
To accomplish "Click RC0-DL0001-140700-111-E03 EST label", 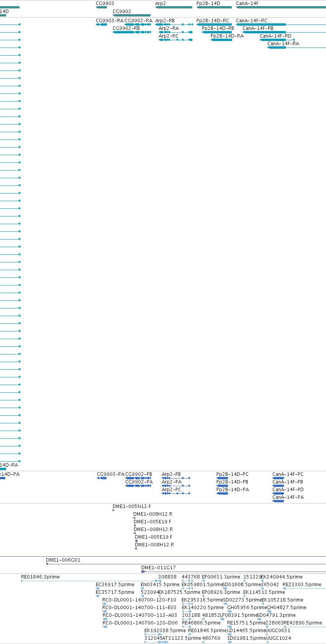I will click(139, 608).
